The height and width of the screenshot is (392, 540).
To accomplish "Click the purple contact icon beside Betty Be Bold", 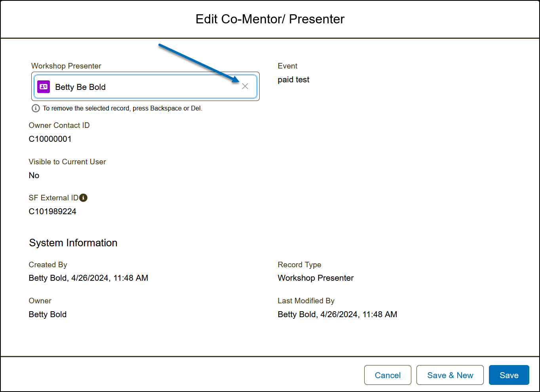I will click(x=44, y=87).
